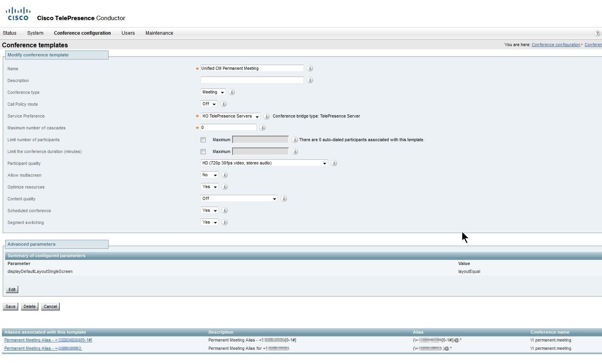Click the Scheduled conference info icon
602x364 pixels.
click(x=225, y=211)
